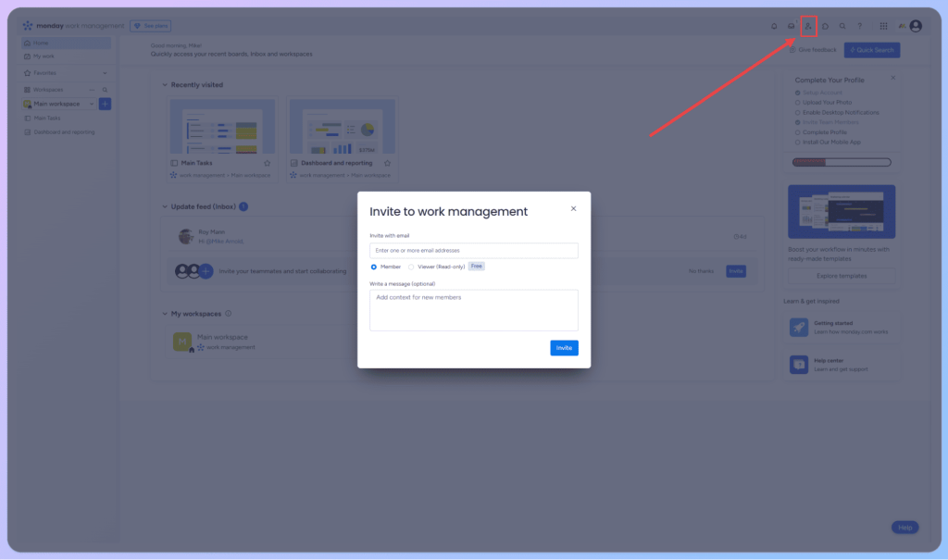This screenshot has height=560, width=948.
Task: Check the Complete Profile step
Action: coord(797,132)
